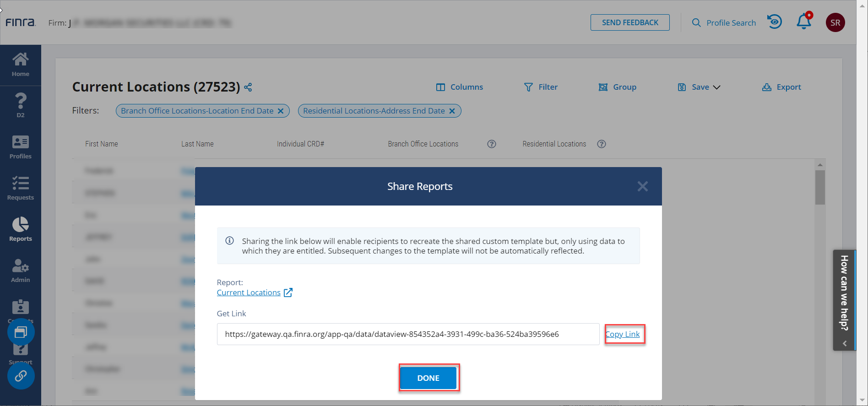Open the Home sidebar item
Screen dimensions: 868x406
pos(21,65)
